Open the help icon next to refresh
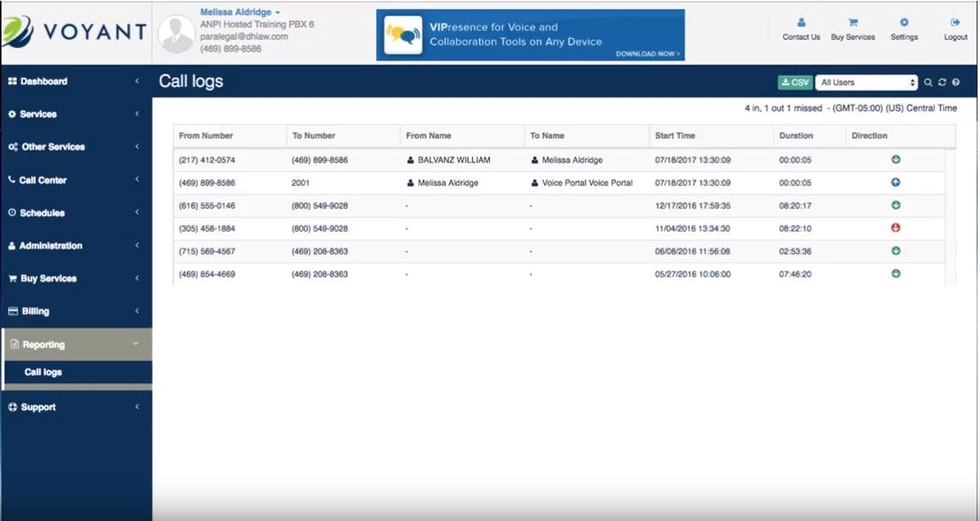Viewport: 980px width, 521px height. [x=955, y=82]
